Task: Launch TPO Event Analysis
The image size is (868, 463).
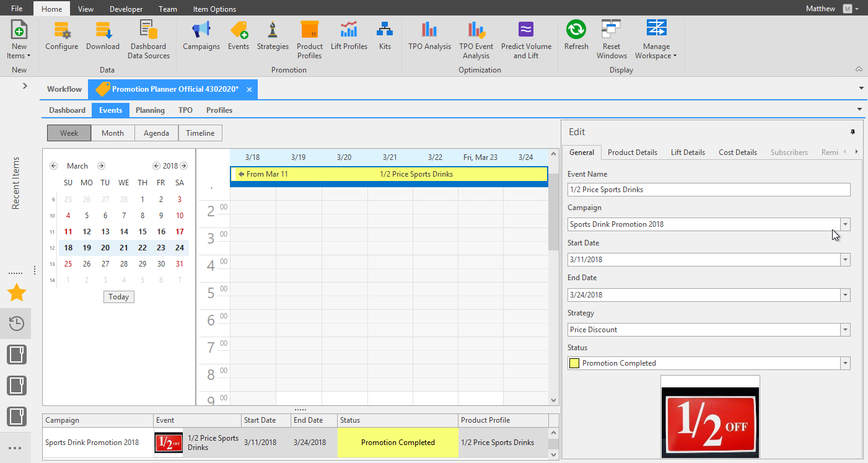Action: (x=476, y=40)
